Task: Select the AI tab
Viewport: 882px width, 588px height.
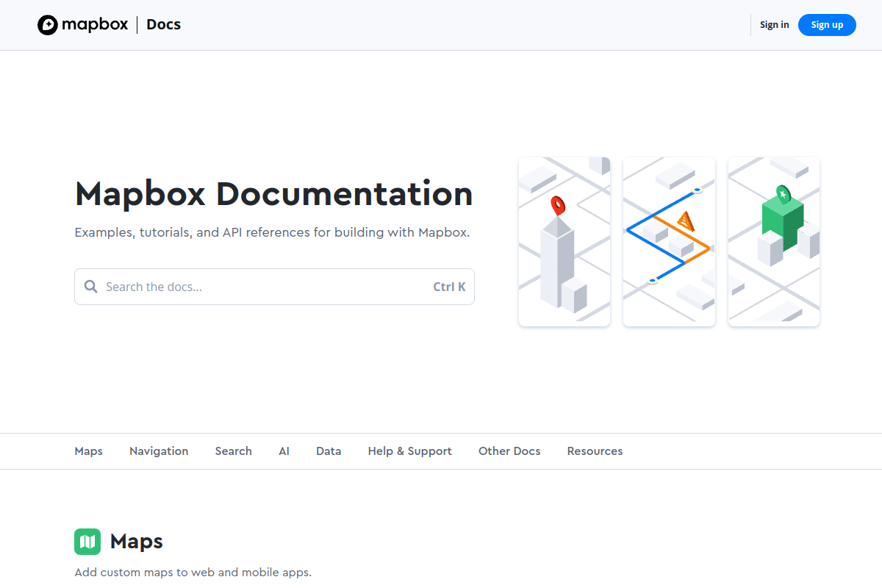Action: (x=284, y=451)
